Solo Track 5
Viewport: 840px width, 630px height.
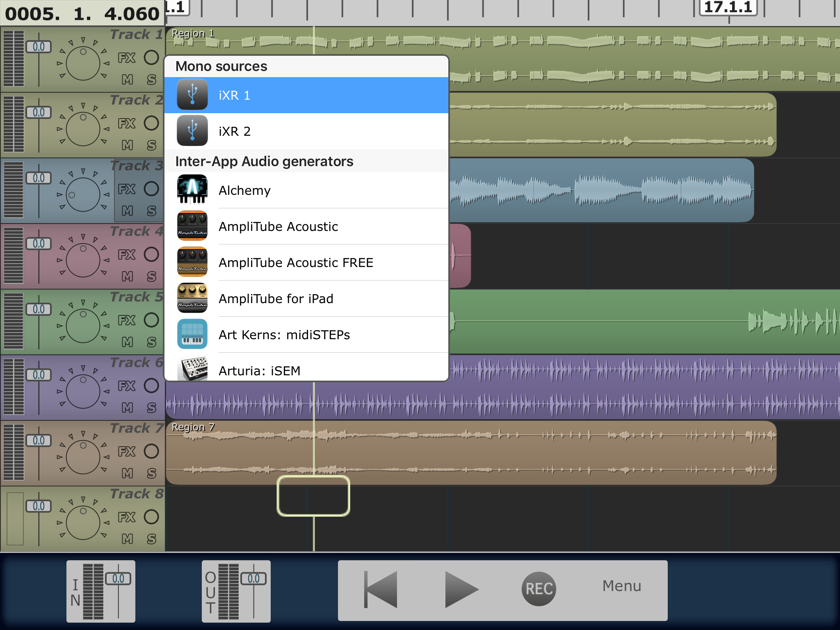pyautogui.click(x=151, y=342)
